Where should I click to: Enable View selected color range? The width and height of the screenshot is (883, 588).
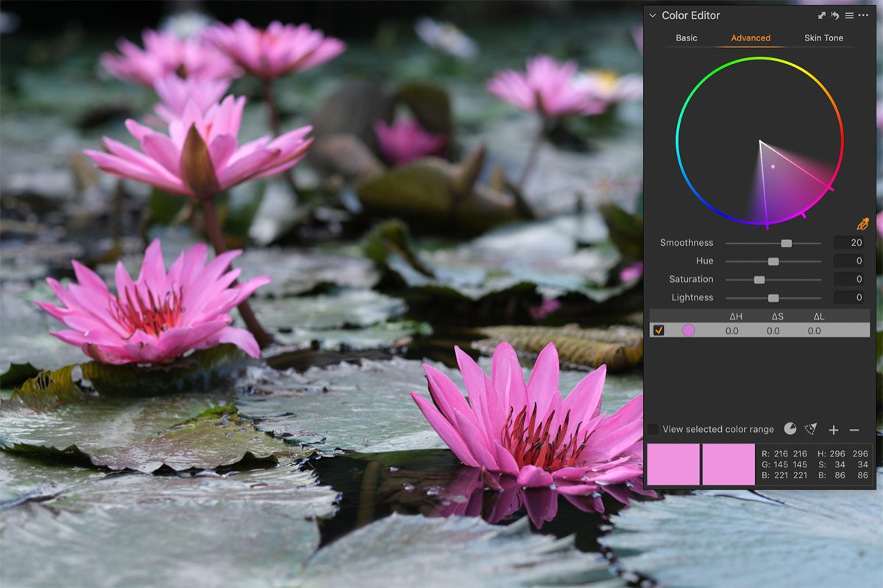pyautogui.click(x=651, y=429)
